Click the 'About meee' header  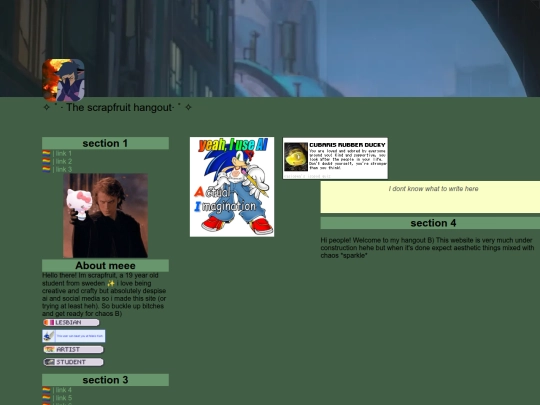point(105,266)
